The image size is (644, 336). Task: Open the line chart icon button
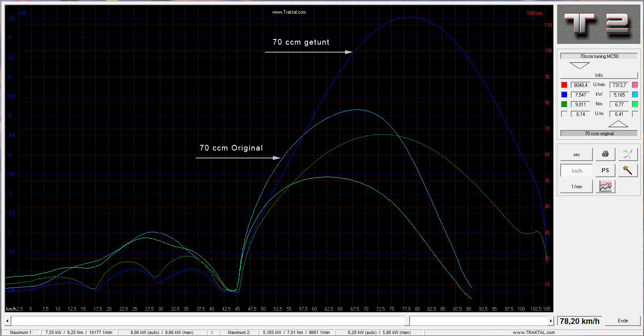[605, 186]
